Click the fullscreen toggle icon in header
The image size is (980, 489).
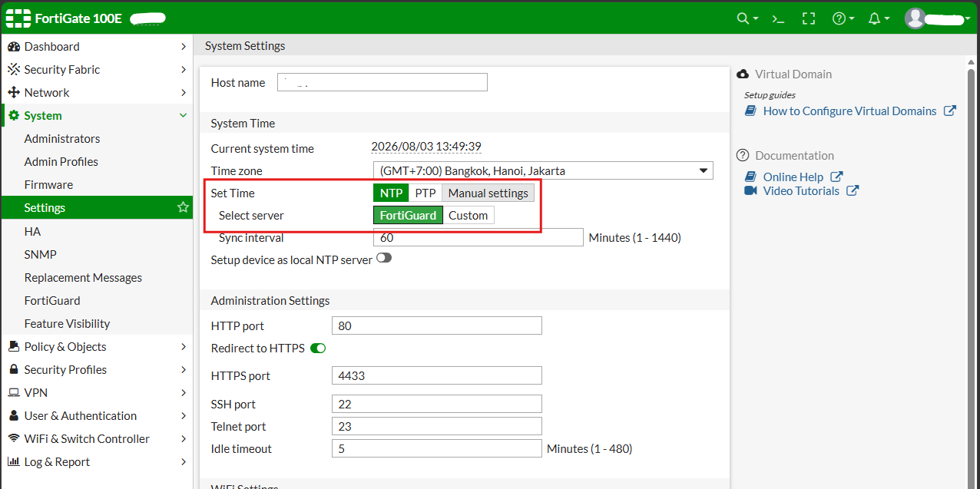(x=809, y=18)
